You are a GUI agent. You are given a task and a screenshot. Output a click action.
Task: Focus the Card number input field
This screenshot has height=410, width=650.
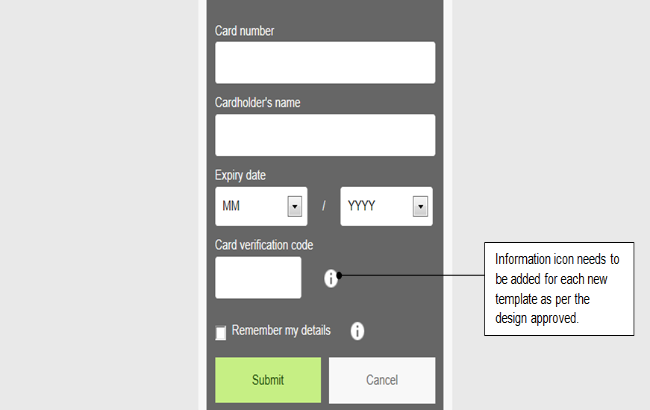(x=325, y=63)
